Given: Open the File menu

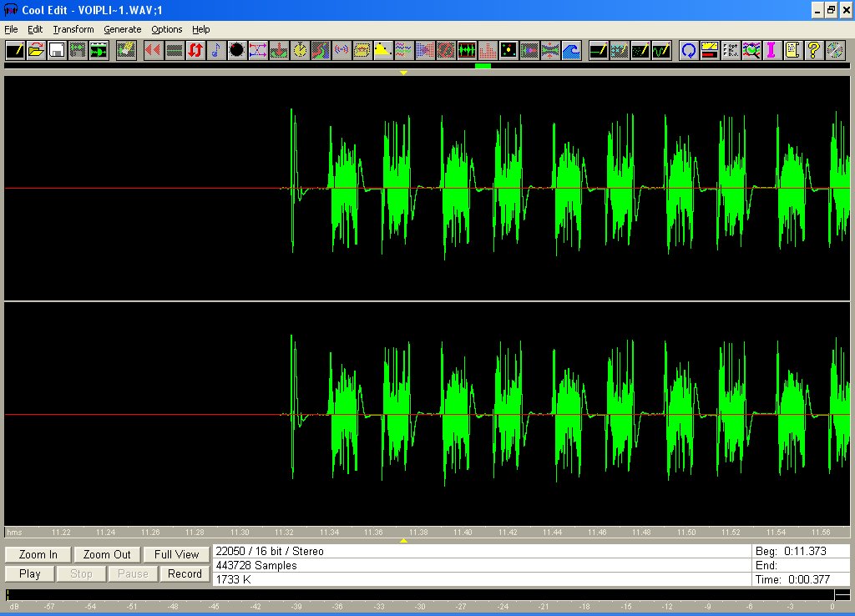Looking at the screenshot, I should (11, 29).
